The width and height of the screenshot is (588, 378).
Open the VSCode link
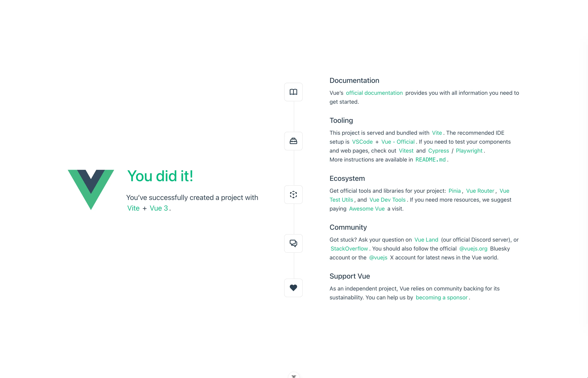(362, 142)
